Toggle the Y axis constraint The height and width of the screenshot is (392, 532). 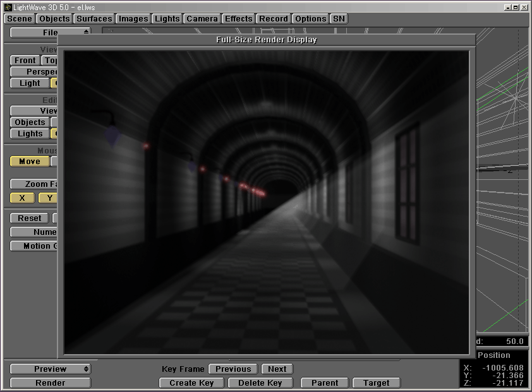48,198
